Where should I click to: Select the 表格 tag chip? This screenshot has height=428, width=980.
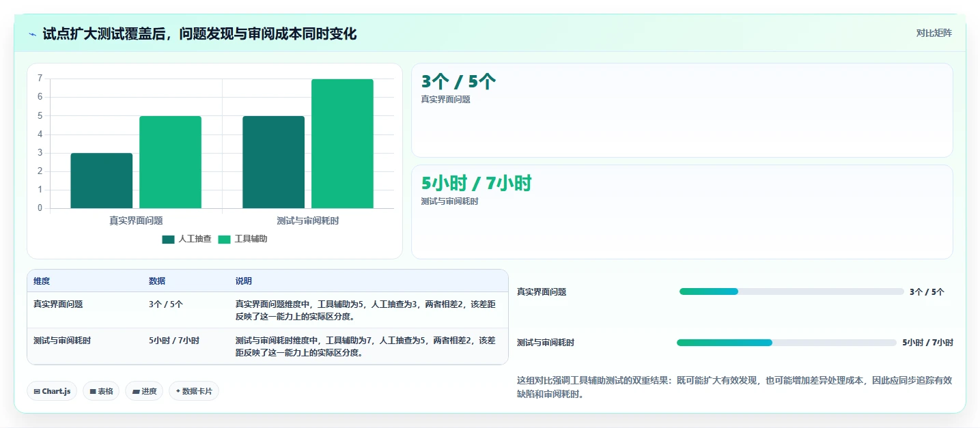tap(101, 391)
